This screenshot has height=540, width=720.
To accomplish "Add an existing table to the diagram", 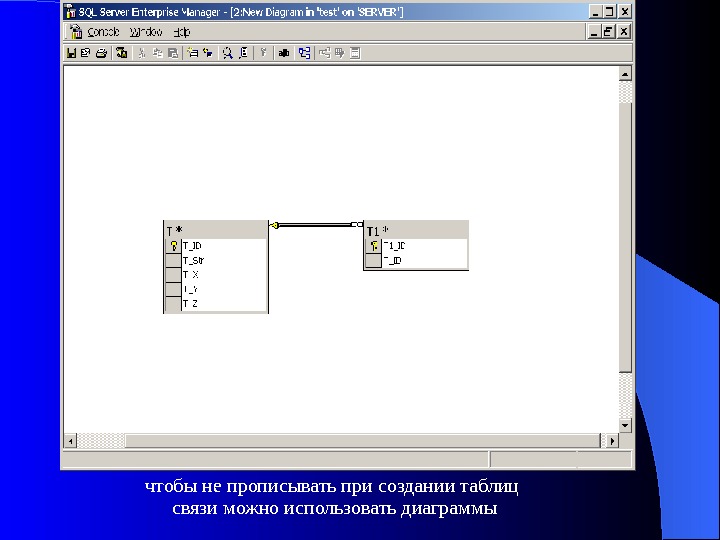I will 208,53.
